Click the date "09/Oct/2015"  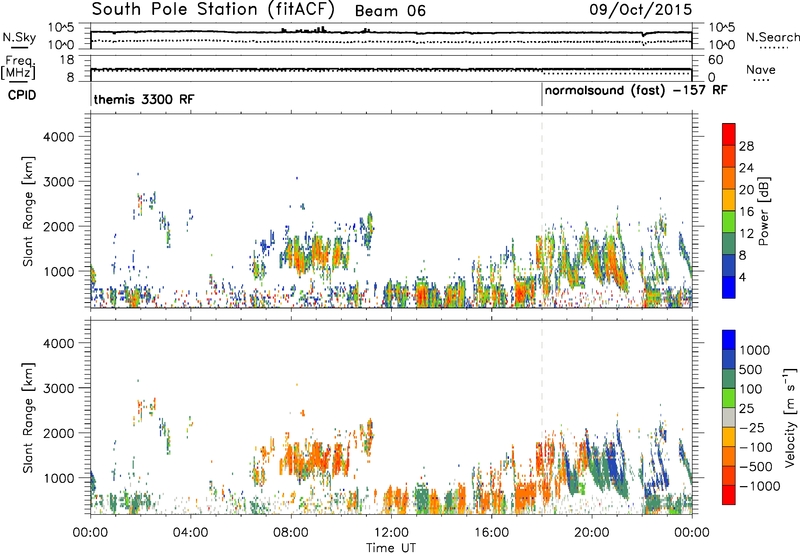click(x=640, y=10)
